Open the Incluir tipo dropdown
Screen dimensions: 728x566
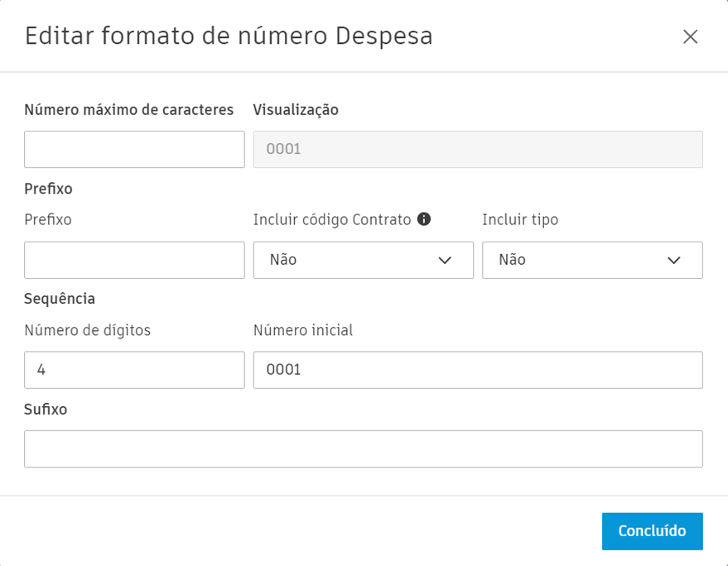(592, 260)
